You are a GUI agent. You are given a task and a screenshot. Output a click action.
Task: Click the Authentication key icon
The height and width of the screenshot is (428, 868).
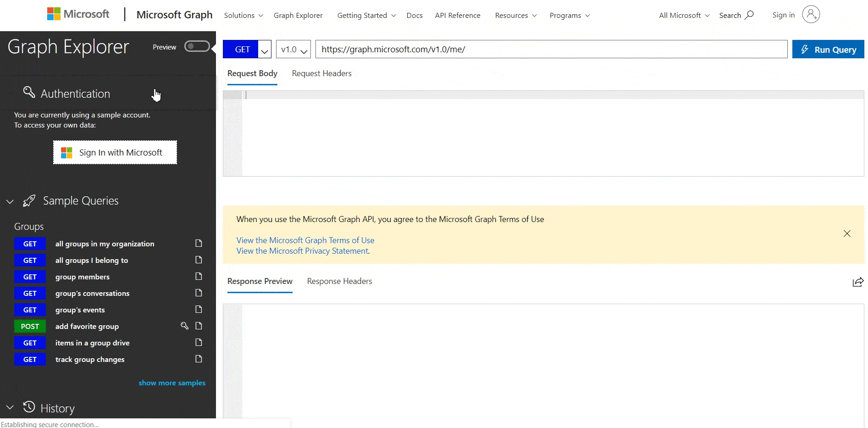[x=29, y=92]
